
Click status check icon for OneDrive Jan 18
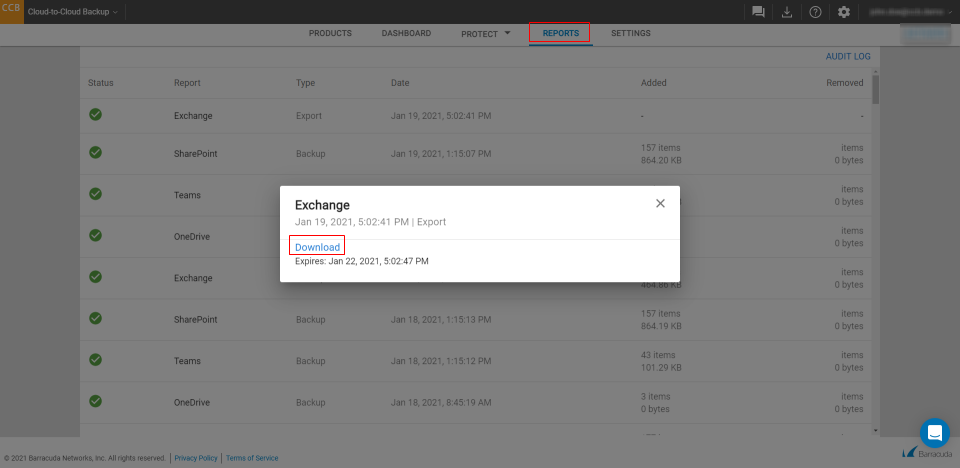coord(96,401)
